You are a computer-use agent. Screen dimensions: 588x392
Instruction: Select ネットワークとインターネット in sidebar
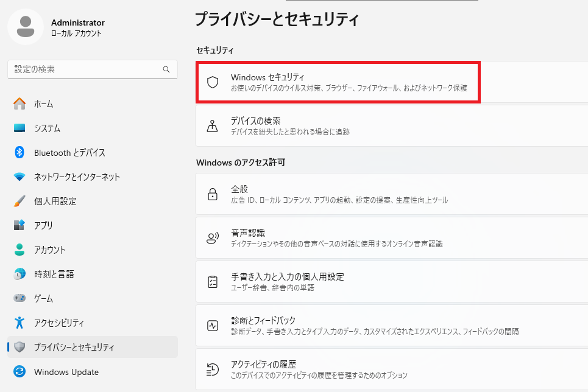(77, 177)
